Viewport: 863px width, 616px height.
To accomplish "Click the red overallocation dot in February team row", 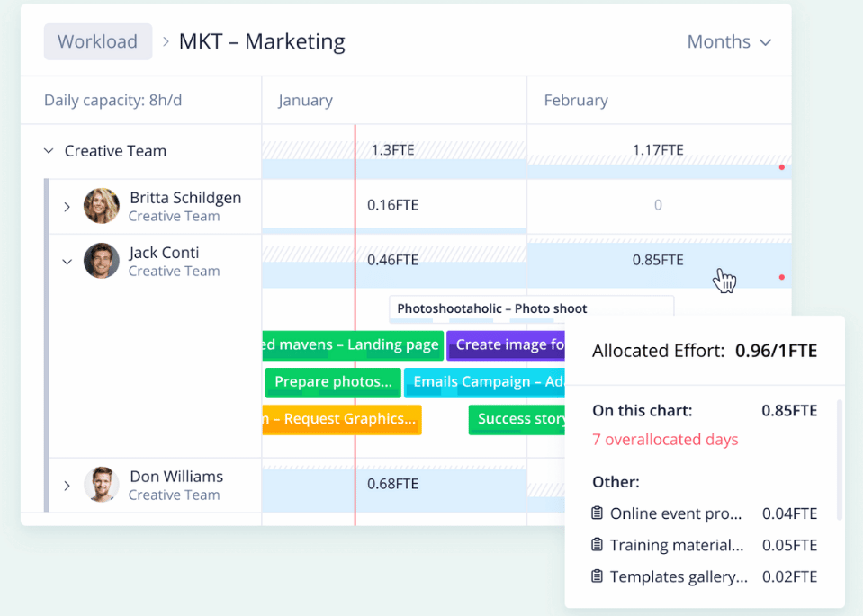I will pyautogui.click(x=781, y=166).
